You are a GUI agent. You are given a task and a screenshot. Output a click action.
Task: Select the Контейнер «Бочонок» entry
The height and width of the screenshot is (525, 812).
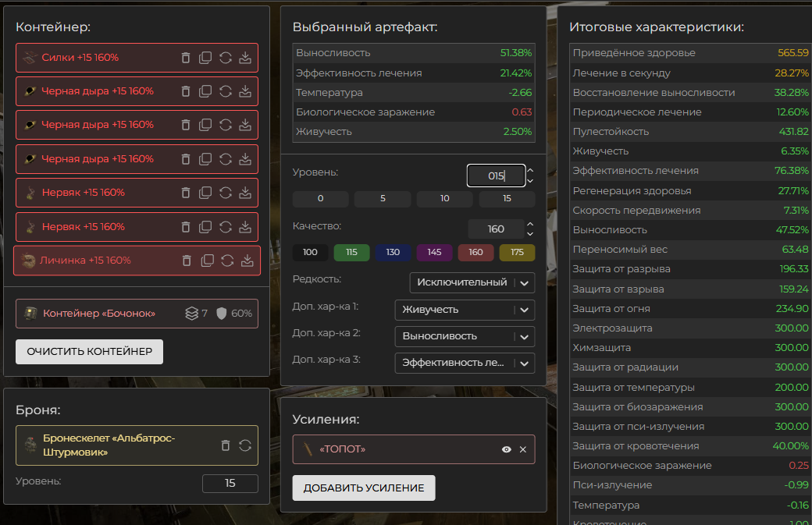(x=99, y=314)
